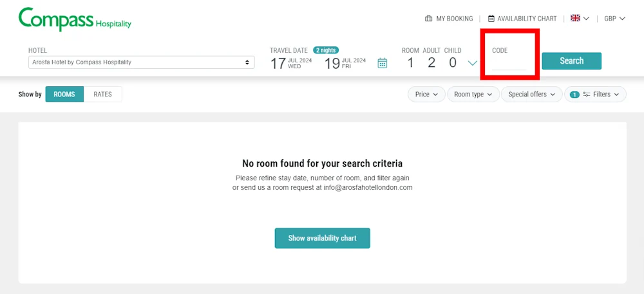Image resolution: width=644 pixels, height=294 pixels.
Task: Expand the room and guest chevron
Action: click(473, 63)
